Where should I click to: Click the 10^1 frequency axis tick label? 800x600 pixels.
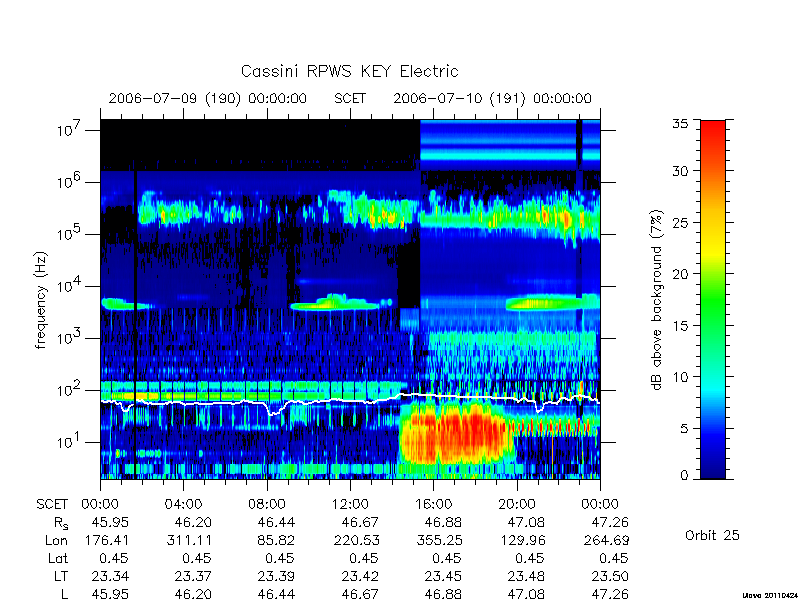[70, 441]
